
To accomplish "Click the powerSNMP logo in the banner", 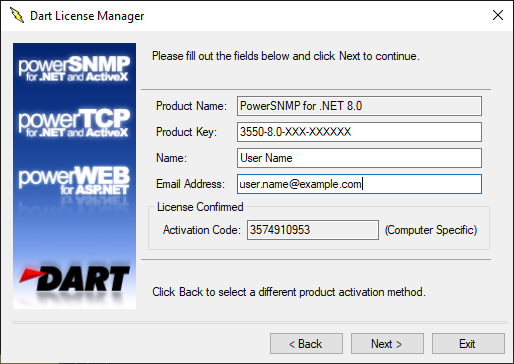I will click(x=74, y=69).
